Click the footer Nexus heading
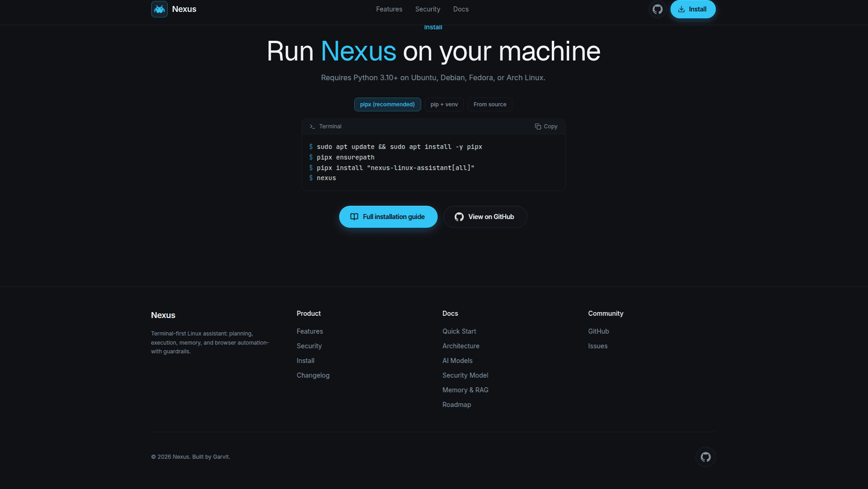868x489 pixels. [x=163, y=315]
